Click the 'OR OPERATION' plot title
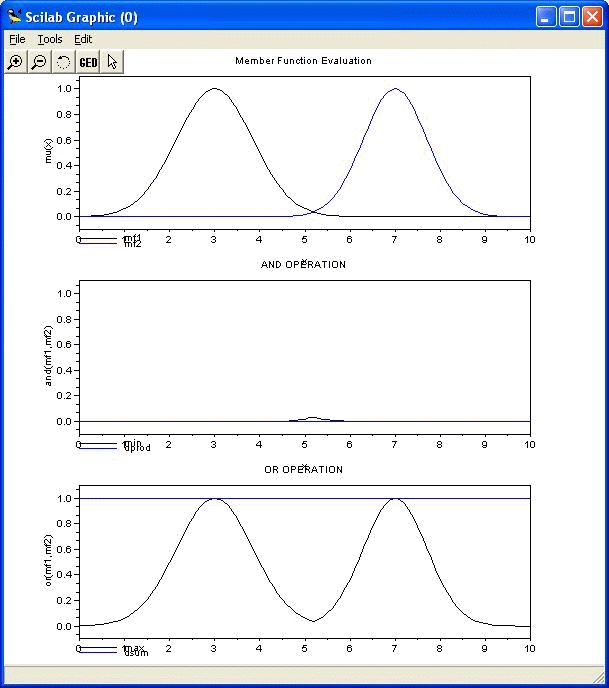Image resolution: width=609 pixels, height=688 pixels. [x=303, y=469]
